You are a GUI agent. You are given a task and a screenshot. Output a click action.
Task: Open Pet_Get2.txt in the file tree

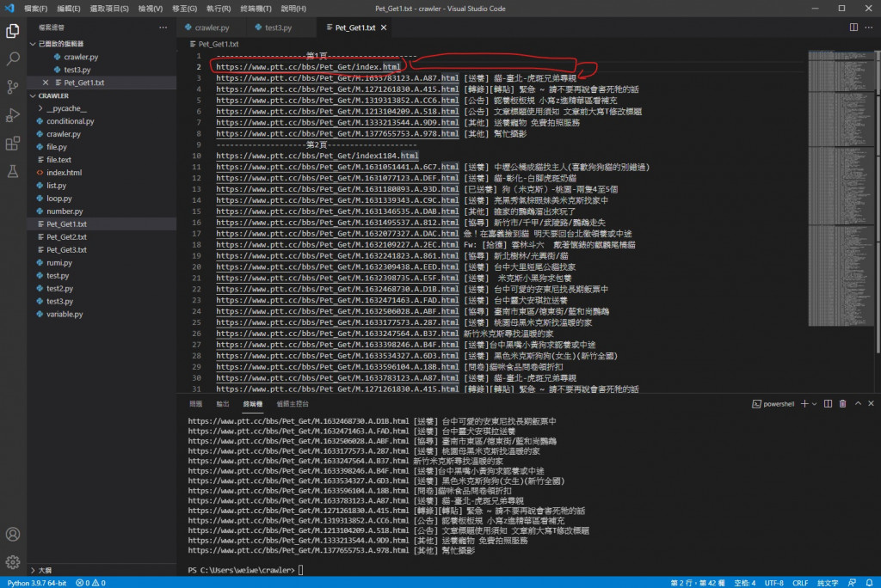point(66,237)
